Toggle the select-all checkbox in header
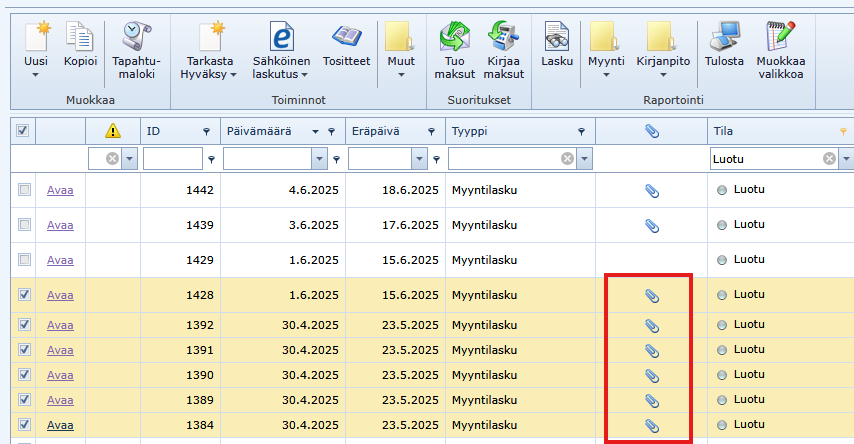The width and height of the screenshot is (854, 444). click(x=24, y=130)
